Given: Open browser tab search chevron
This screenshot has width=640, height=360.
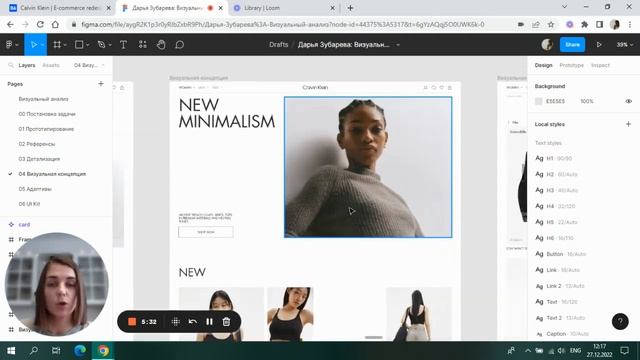Looking at the screenshot, I should [x=564, y=7].
